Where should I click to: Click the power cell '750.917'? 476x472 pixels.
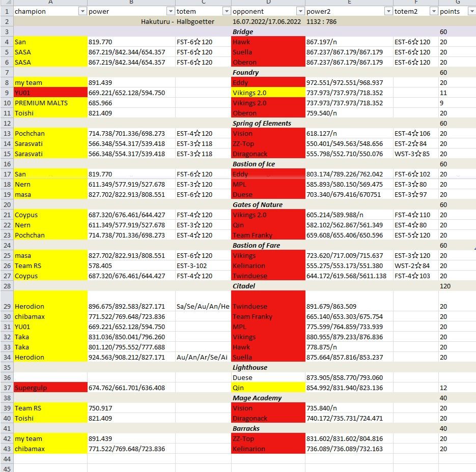(131, 408)
